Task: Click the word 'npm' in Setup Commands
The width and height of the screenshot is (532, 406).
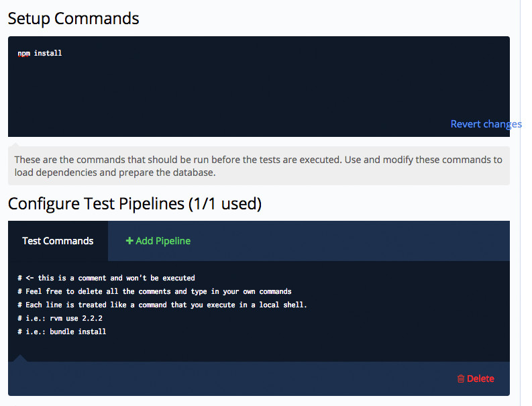Action: point(23,53)
